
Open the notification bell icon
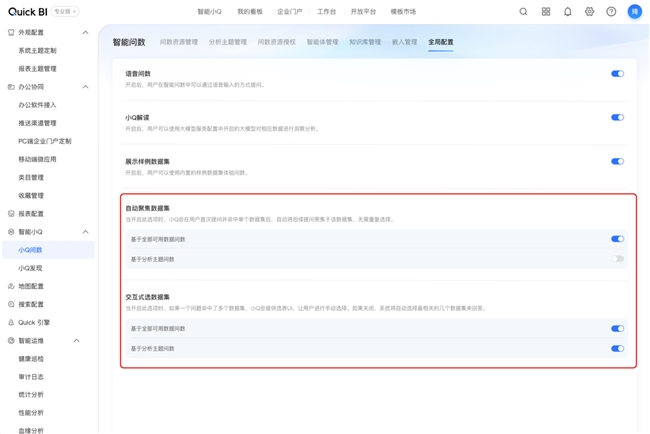tap(568, 12)
